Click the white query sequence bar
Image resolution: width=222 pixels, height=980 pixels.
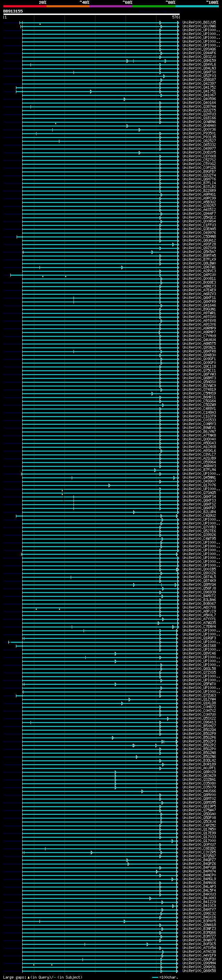[92, 15]
